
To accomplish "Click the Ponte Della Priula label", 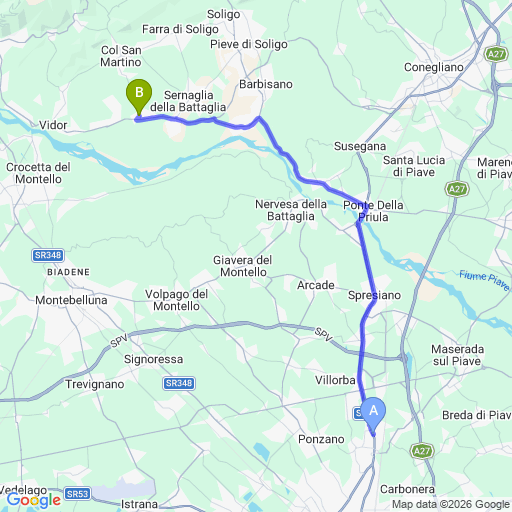I will (373, 211).
